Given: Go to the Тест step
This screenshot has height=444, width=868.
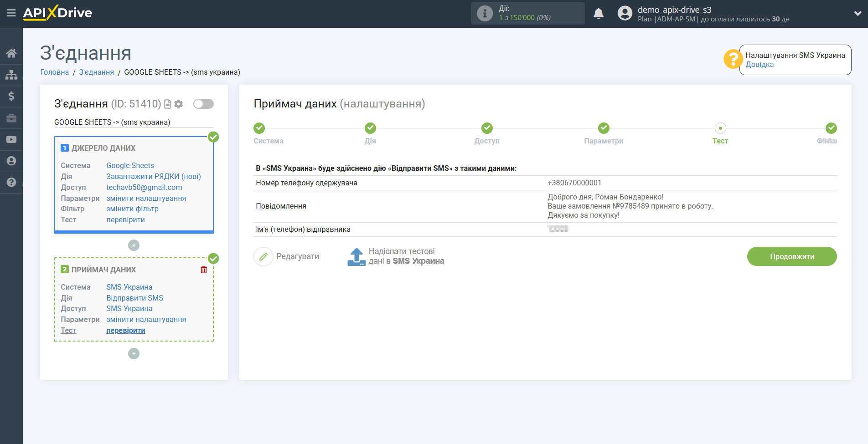Looking at the screenshot, I should 720,141.
